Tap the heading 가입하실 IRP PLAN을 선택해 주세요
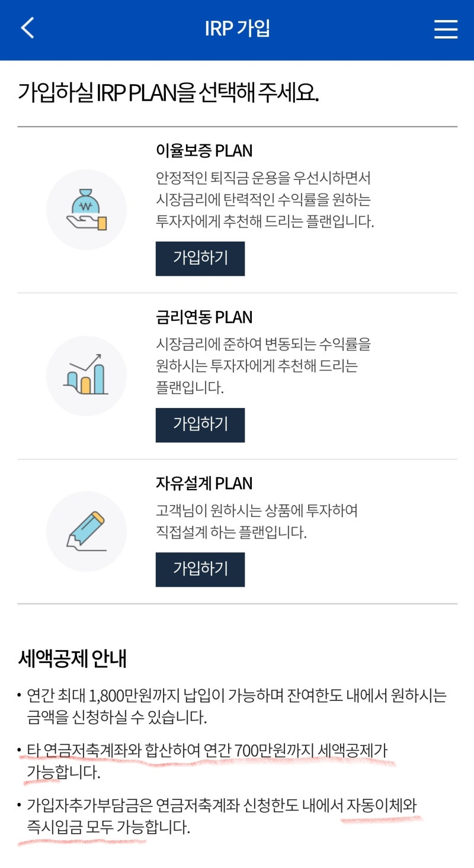 click(168, 94)
